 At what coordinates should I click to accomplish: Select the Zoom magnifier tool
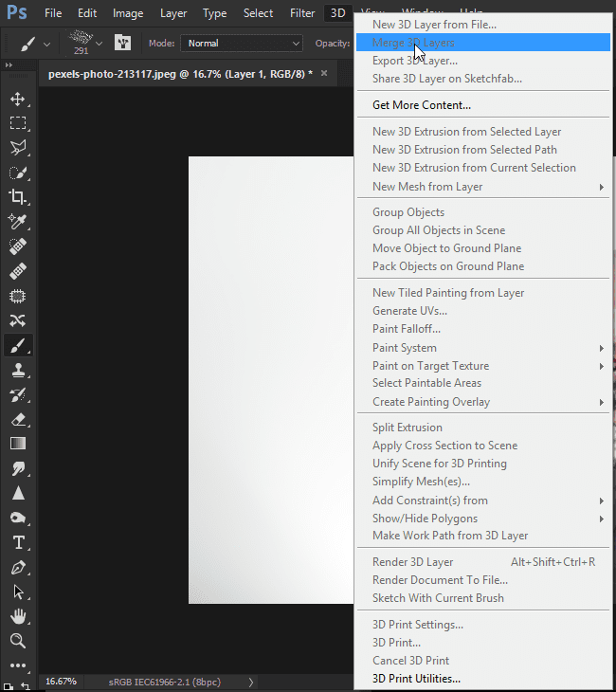click(17, 641)
